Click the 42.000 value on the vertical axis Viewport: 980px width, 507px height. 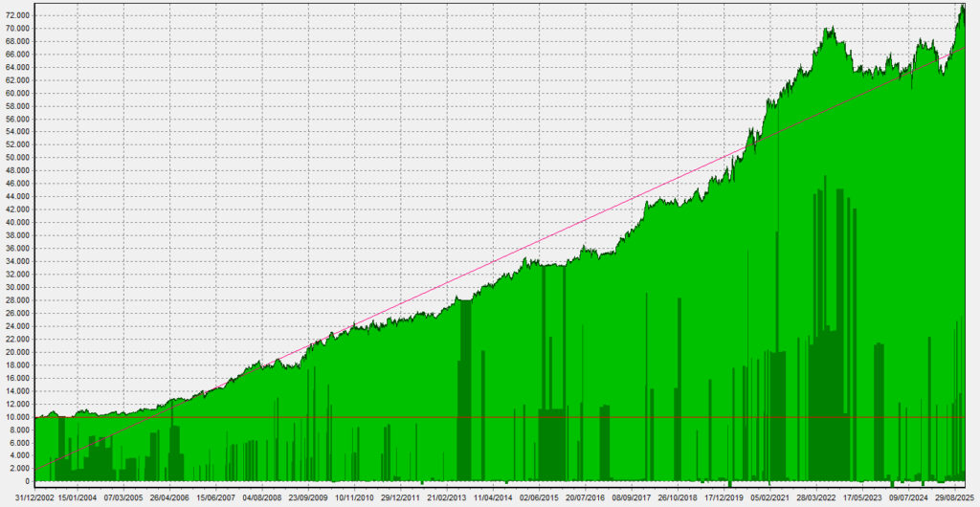tap(20, 209)
